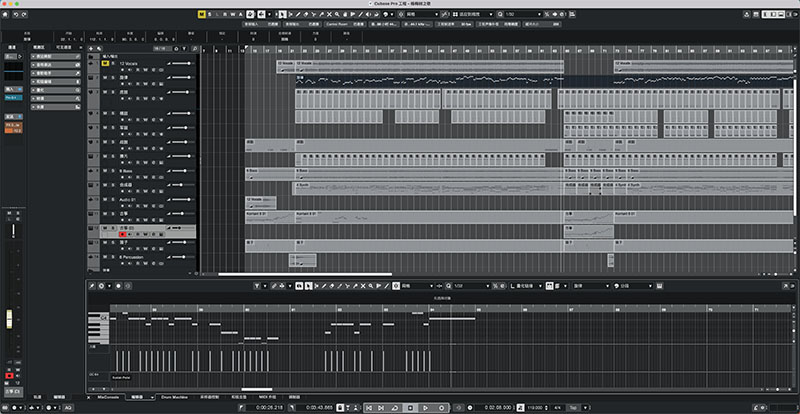Screen dimensions: 800x414
Task: Select Zoom tool in key editor toolbar
Action: pos(371,286)
